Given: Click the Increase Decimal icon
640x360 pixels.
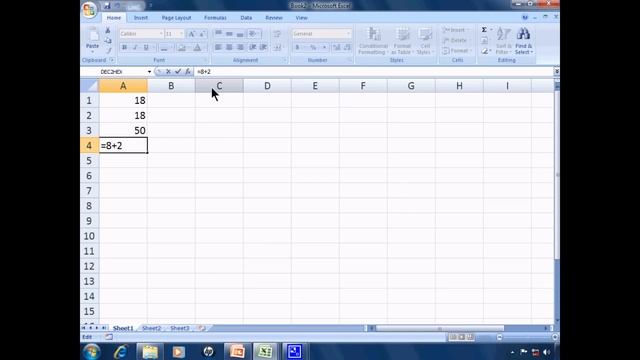Looking at the screenshot, I should (337, 48).
